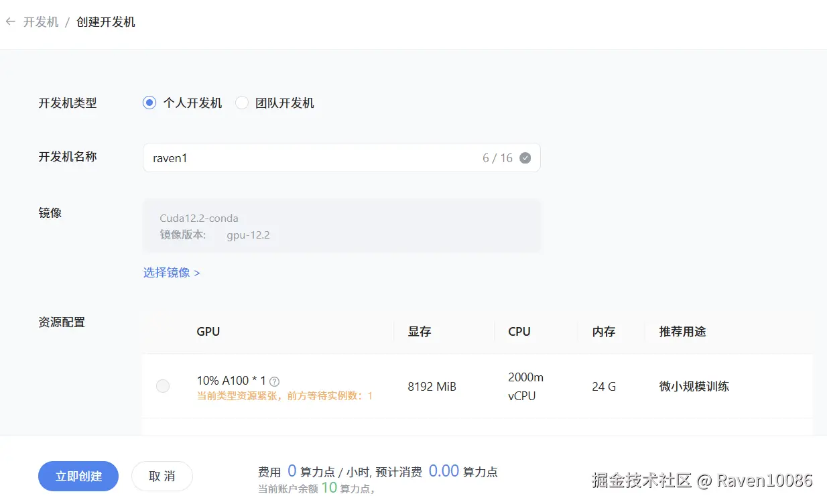The width and height of the screenshot is (827, 504).
Task: Click the 2000m vCPU cell
Action: coord(526,387)
